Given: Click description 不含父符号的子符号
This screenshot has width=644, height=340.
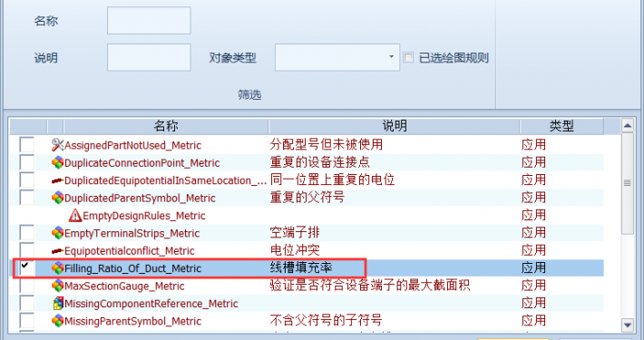Looking at the screenshot, I should [327, 320].
